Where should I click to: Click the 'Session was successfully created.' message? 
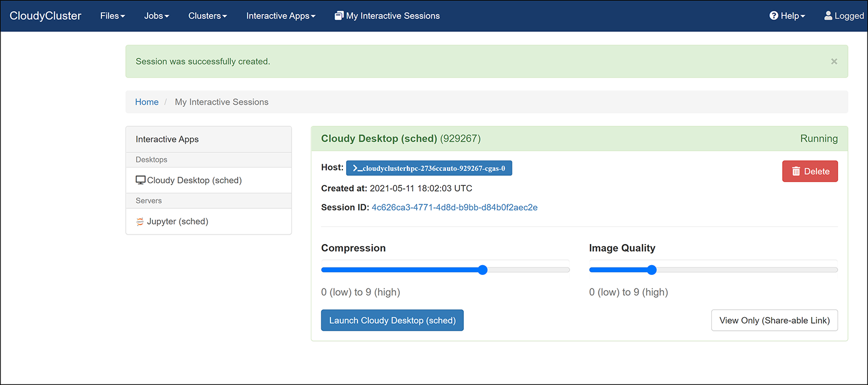tap(203, 61)
